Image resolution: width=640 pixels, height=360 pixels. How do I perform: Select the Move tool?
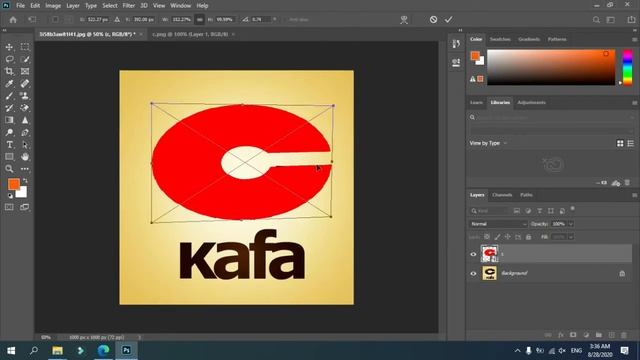pyautogui.click(x=9, y=47)
